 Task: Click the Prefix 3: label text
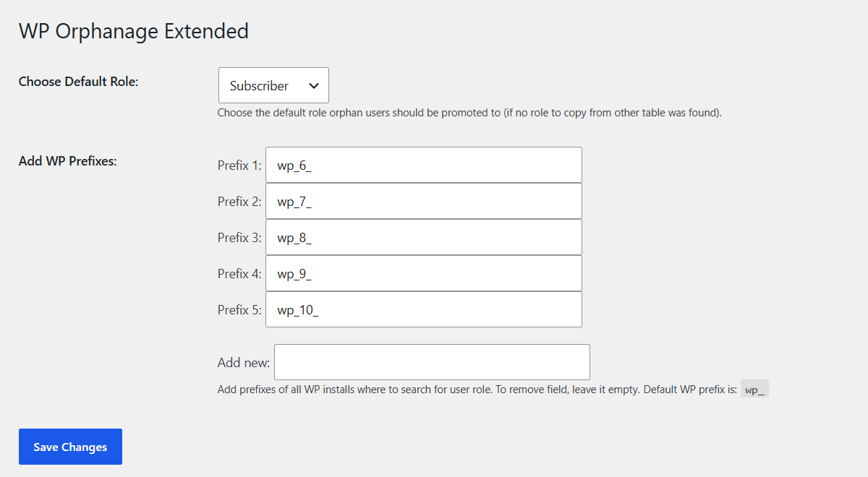[239, 238]
